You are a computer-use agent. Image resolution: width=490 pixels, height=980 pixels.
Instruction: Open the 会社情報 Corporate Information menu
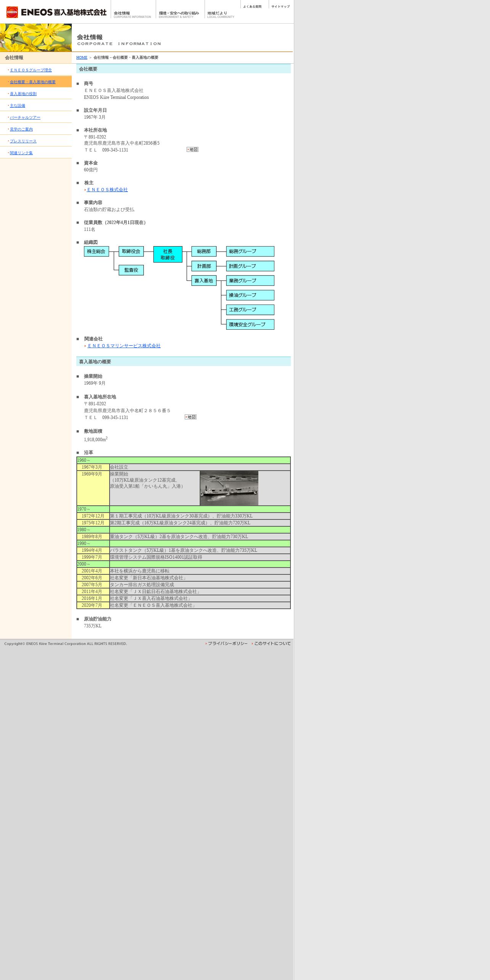click(x=132, y=15)
